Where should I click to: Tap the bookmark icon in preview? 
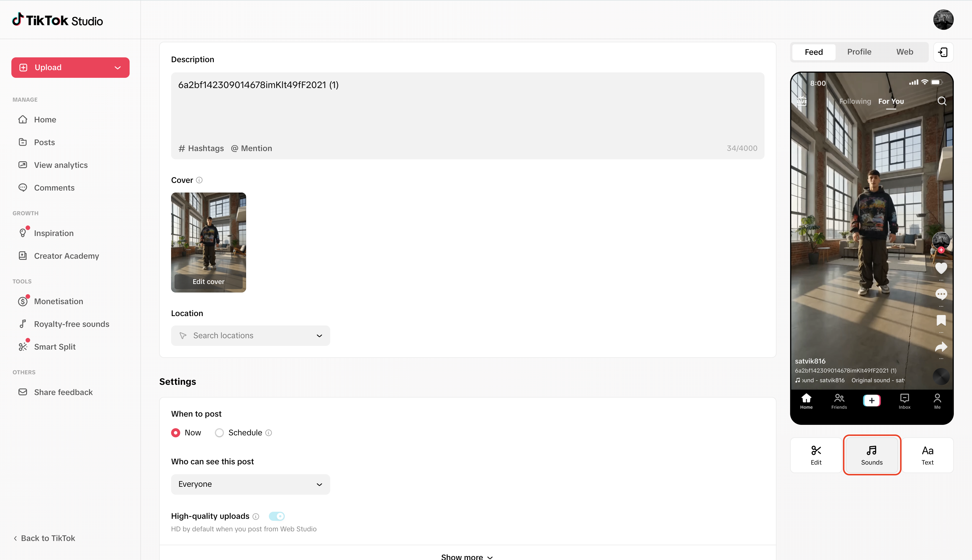941,320
